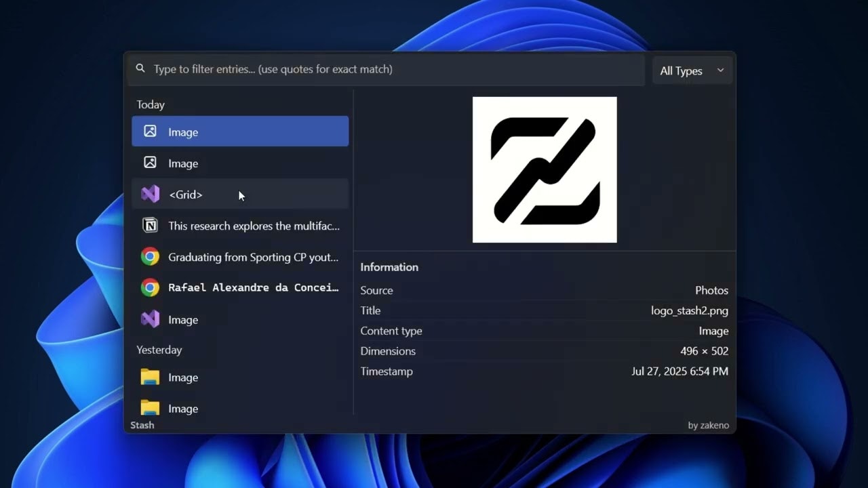
Task: Click Visual Studio icon beside <Grid>
Action: (x=150, y=194)
